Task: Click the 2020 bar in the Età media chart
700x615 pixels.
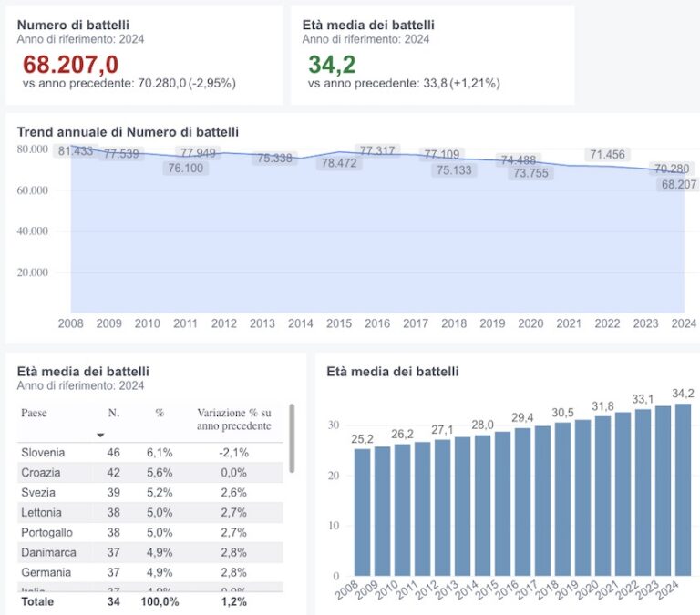Action: pos(603,496)
